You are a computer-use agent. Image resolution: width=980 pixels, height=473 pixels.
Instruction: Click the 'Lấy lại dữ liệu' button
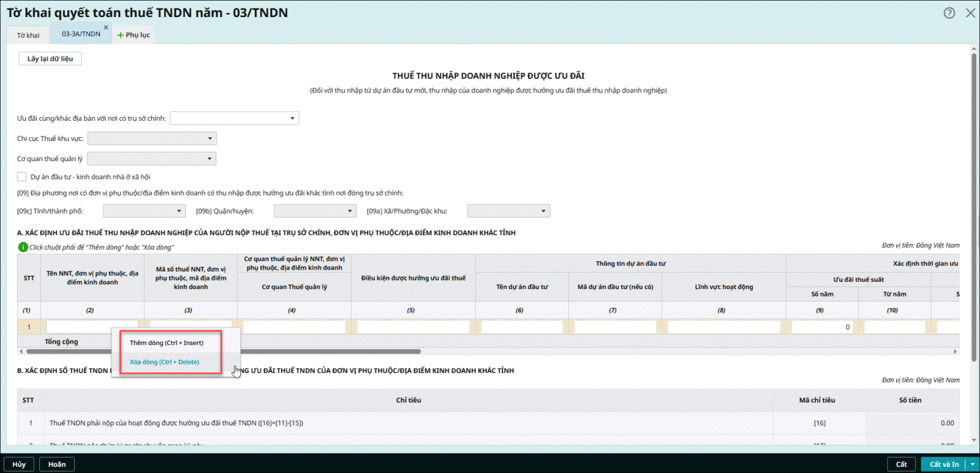[50, 59]
